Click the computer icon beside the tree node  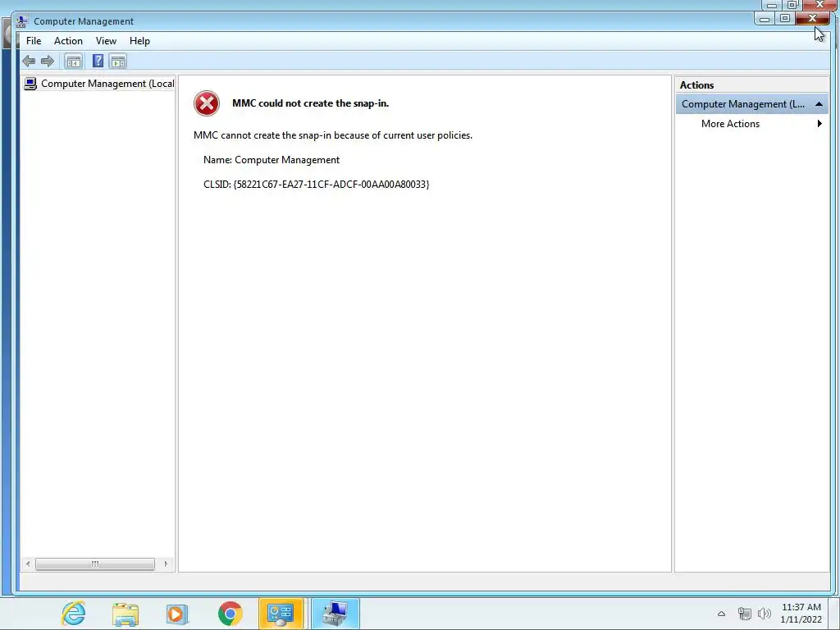point(30,84)
